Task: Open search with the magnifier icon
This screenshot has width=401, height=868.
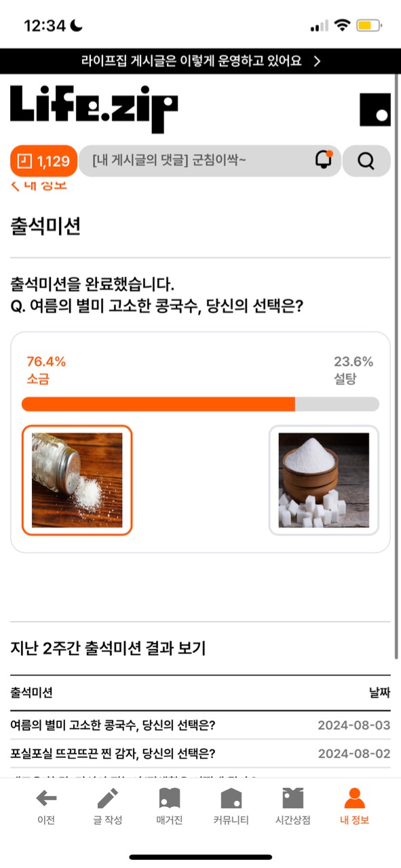Action: click(x=366, y=161)
